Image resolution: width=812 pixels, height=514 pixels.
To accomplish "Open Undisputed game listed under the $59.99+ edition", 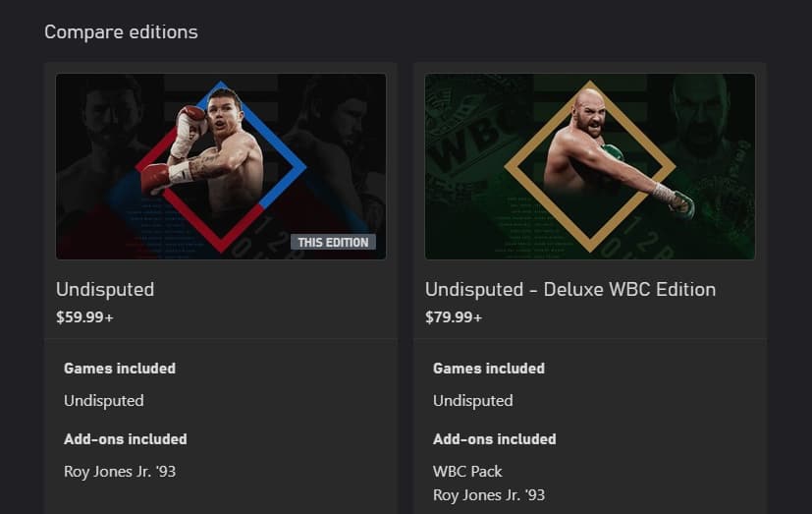I will click(x=103, y=400).
